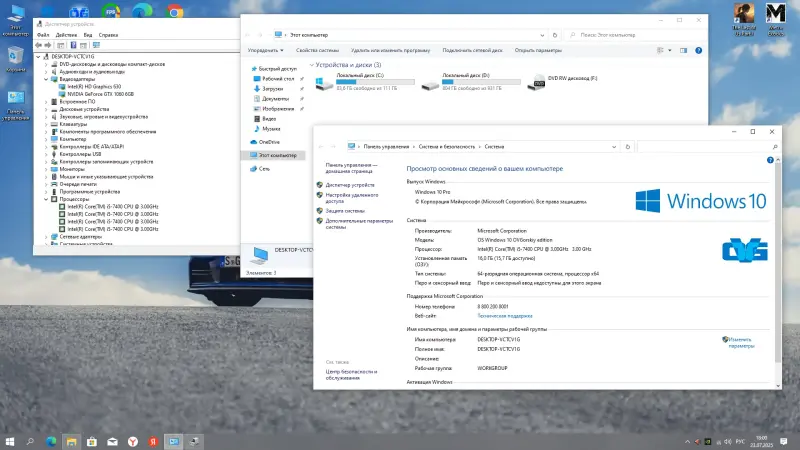
Task: Open view options dropdown arrow in Explorer
Action: tap(670, 51)
